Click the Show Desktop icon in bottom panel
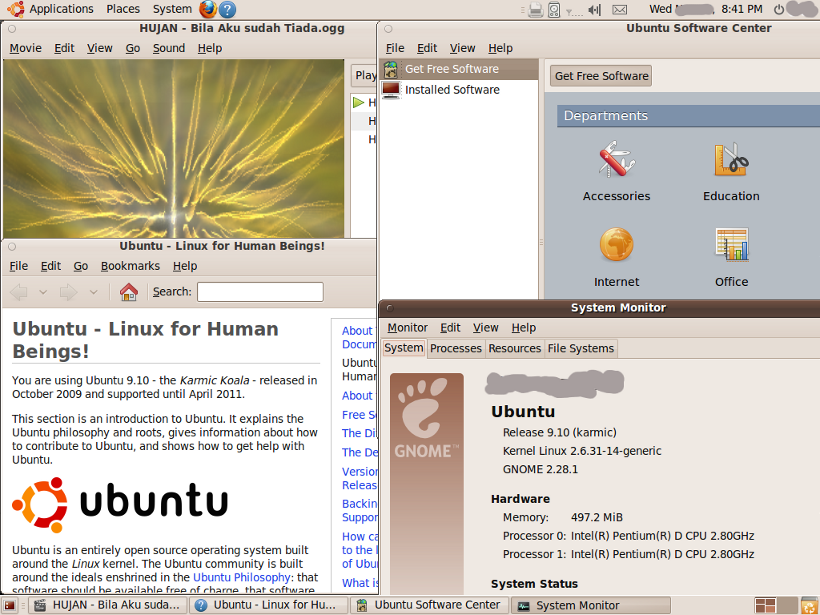Image resolution: width=820 pixels, height=615 pixels. [x=10, y=606]
